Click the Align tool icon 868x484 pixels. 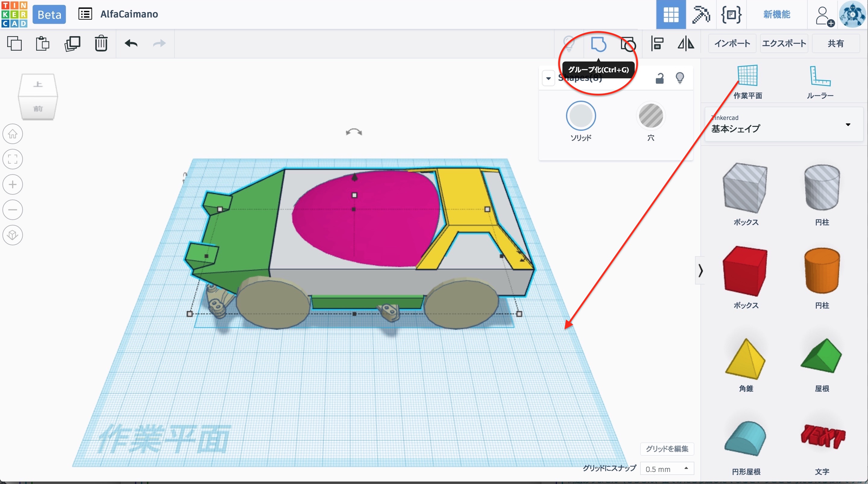point(657,44)
